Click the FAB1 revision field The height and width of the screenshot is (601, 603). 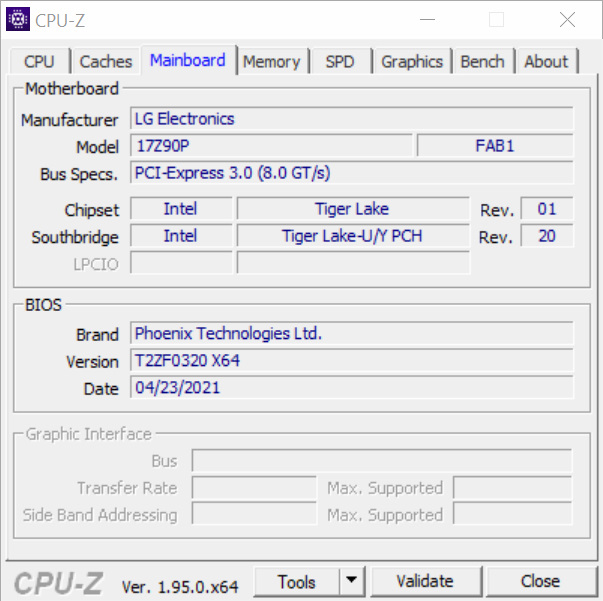pyautogui.click(x=495, y=146)
